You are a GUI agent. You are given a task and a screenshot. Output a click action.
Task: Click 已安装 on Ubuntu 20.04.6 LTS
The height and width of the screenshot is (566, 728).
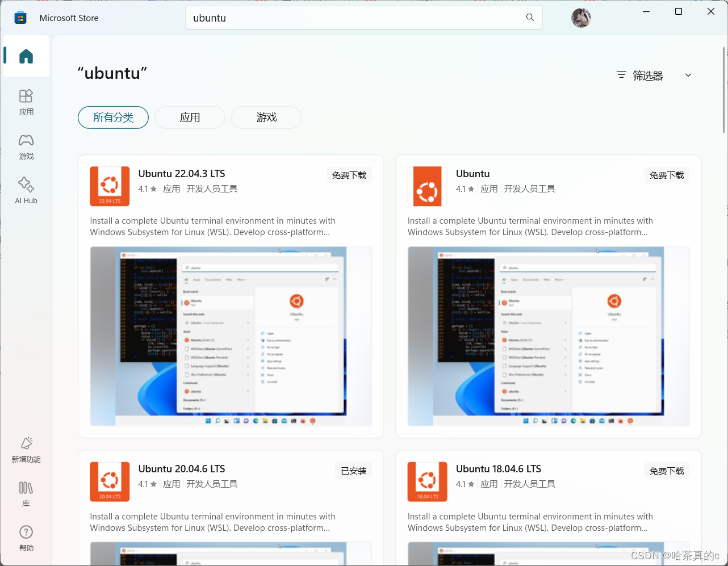point(353,471)
